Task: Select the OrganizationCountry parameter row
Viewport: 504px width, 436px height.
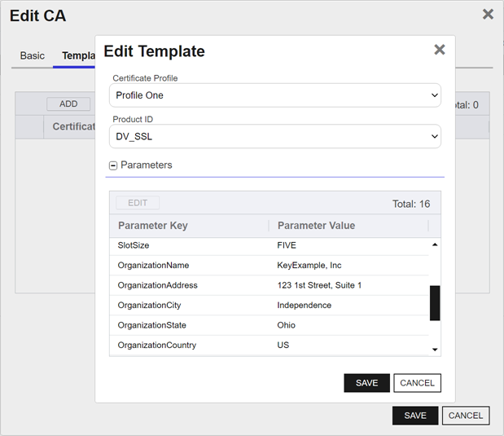Action: 269,345
